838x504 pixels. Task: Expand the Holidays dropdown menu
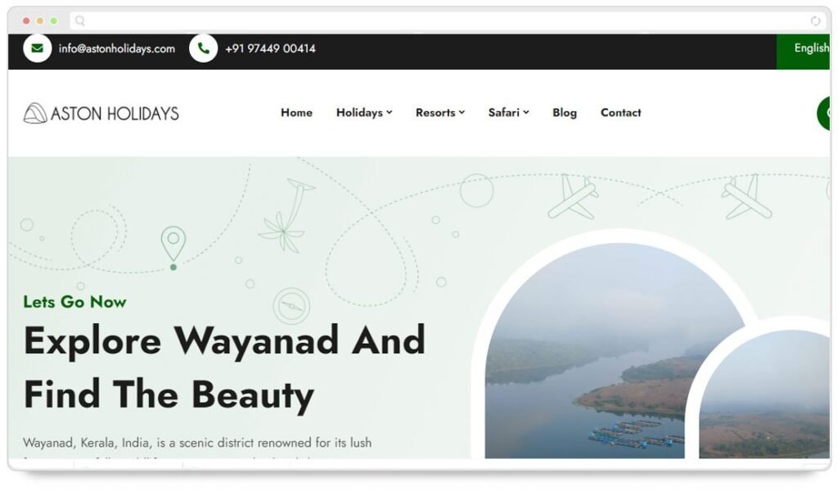click(364, 113)
